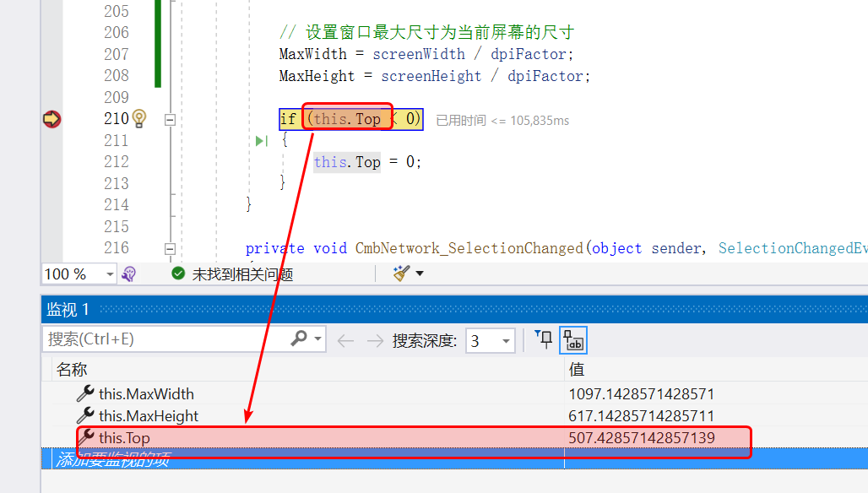Click the breakpoint arrow on line 210
The width and height of the screenshot is (868, 493).
[52, 119]
